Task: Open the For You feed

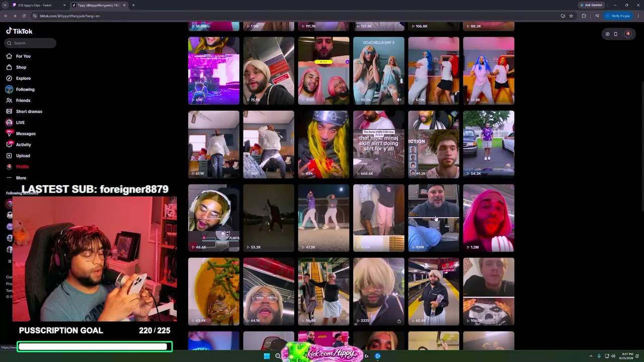Action: point(18,56)
